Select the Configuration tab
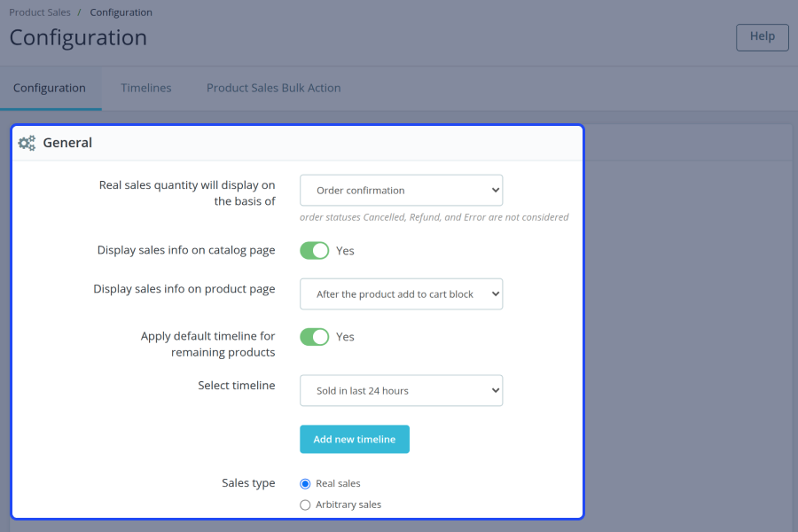 [50, 88]
